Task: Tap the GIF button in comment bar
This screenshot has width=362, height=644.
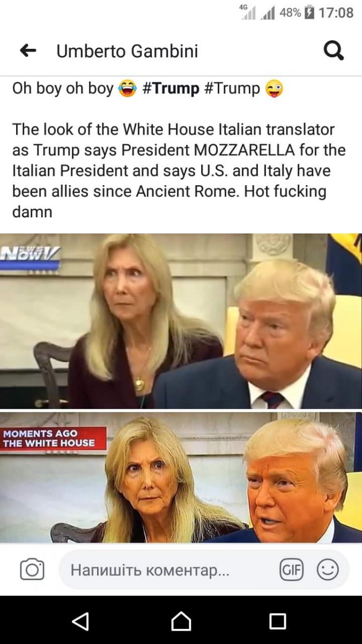Action: 291,569
